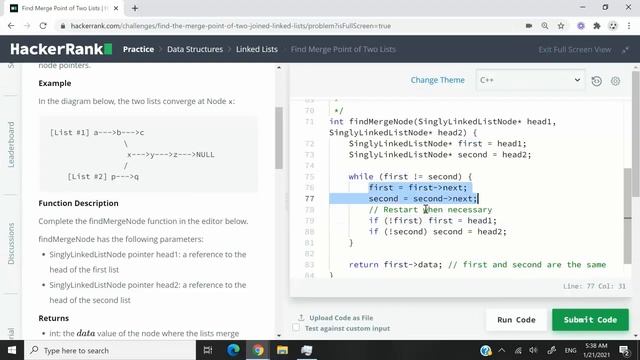The height and width of the screenshot is (360, 640).
Task: Bookmark this page with the star icon
Action: tap(561, 26)
